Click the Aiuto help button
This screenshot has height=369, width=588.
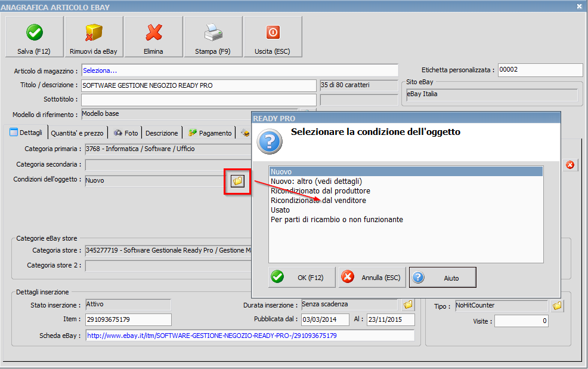[x=442, y=278]
